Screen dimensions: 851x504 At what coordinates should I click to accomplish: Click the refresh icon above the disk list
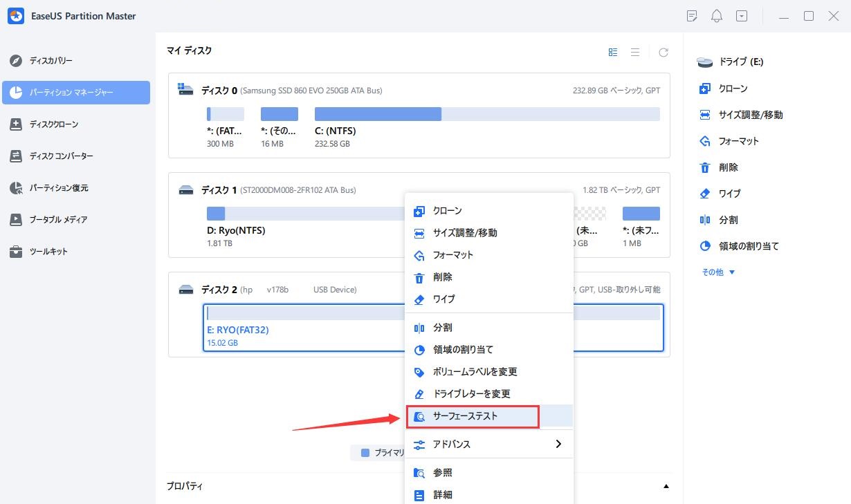664,53
